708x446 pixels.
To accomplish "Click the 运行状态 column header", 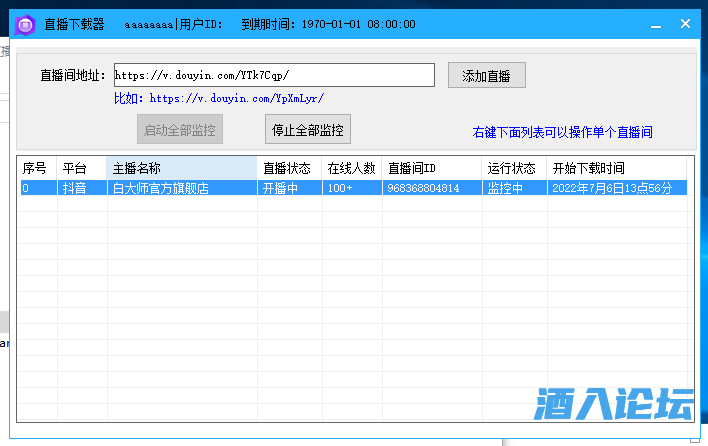I will click(x=513, y=168).
